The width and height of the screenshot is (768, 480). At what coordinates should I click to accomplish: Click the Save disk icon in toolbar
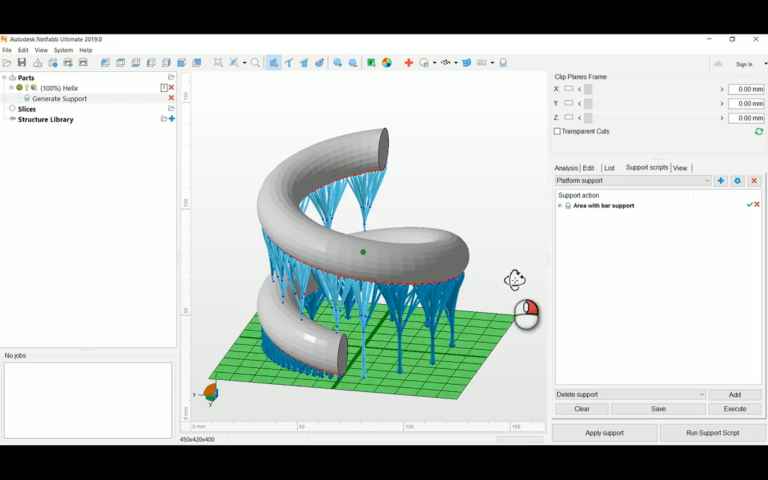click(x=22, y=63)
